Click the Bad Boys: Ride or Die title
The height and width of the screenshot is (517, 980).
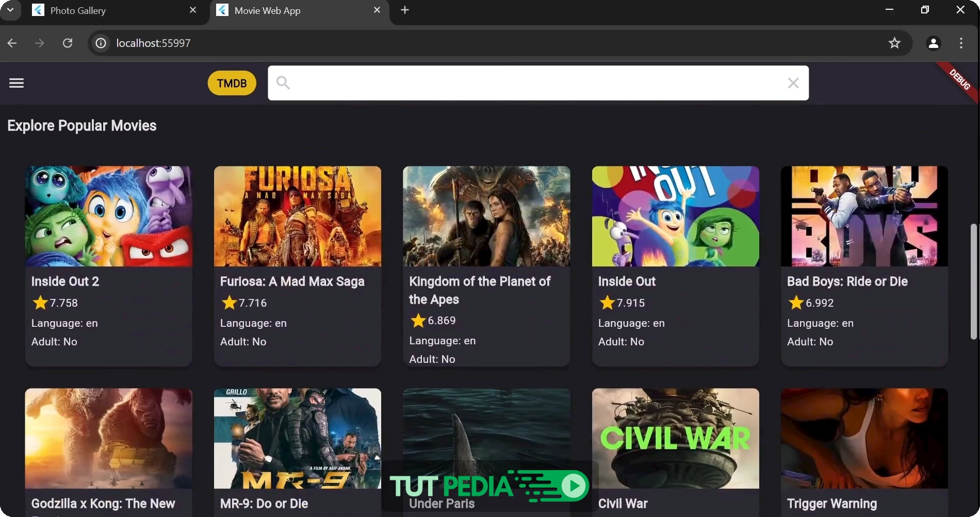pyautogui.click(x=847, y=281)
